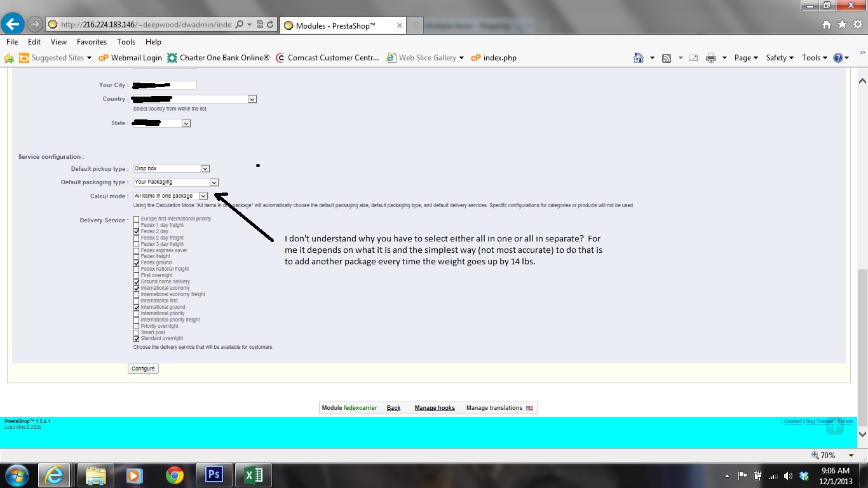
Task: Open the Help question mark icon
Action: point(838,58)
